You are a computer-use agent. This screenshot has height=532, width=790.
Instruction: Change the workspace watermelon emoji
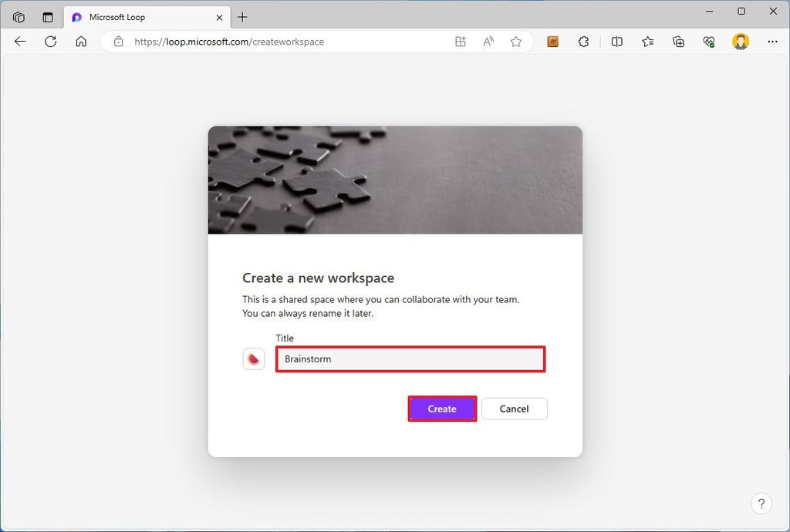point(254,359)
